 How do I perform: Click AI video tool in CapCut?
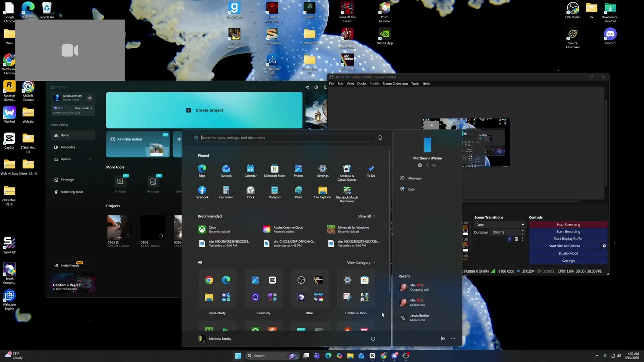pos(120,184)
